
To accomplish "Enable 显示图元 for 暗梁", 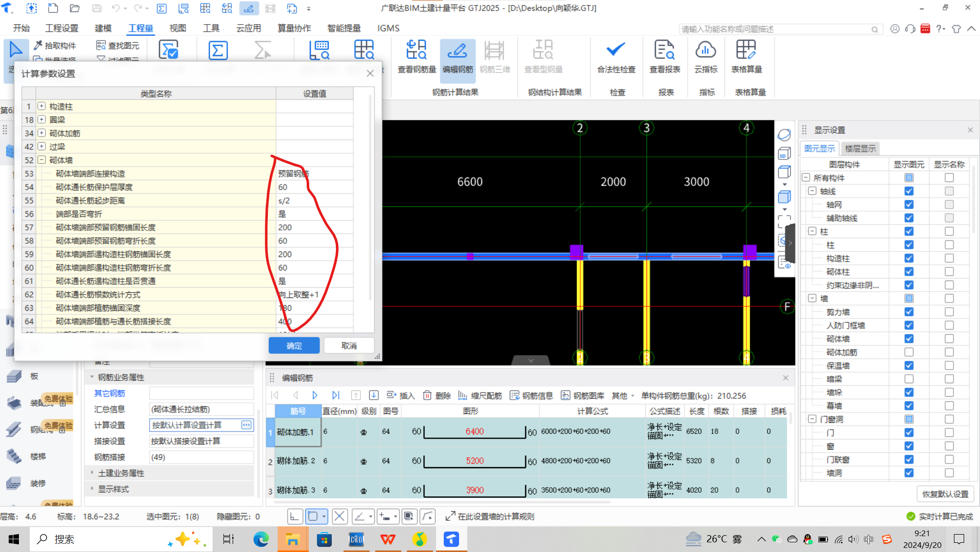I will point(909,379).
